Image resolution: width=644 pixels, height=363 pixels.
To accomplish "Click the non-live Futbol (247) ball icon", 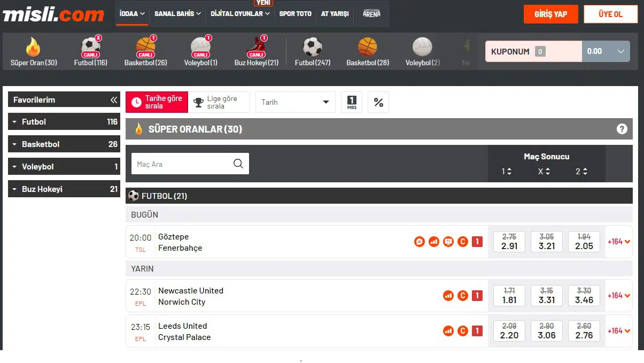I will tap(313, 48).
